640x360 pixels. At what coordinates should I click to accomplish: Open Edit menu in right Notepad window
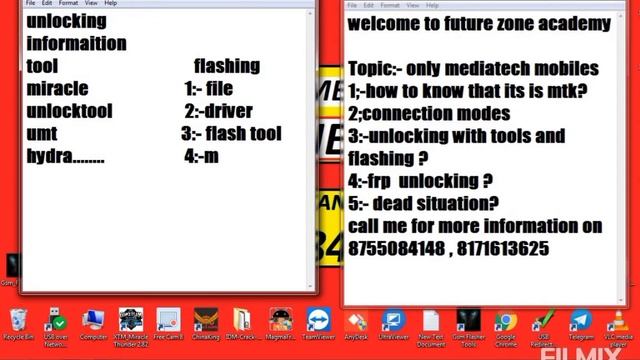point(369,5)
